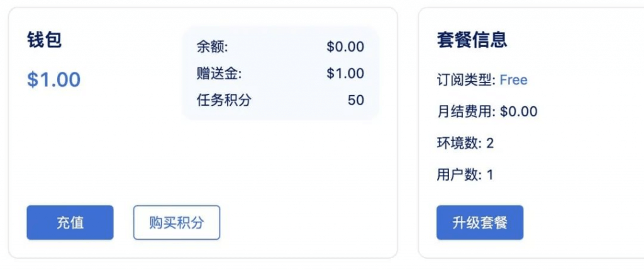Click the 任务积分 label
644x270 pixels.
click(x=223, y=100)
